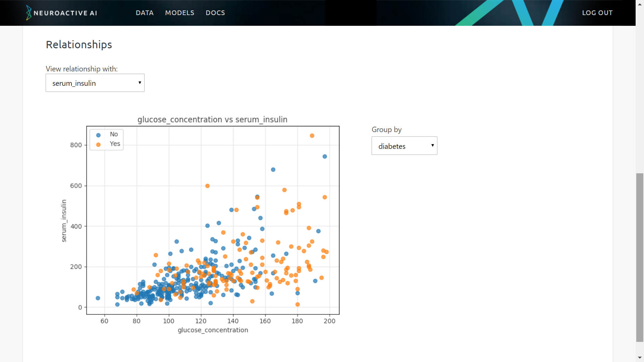Click the vertical scrollbar thumb
Image resolution: width=644 pixels, height=362 pixels.
click(x=640, y=257)
